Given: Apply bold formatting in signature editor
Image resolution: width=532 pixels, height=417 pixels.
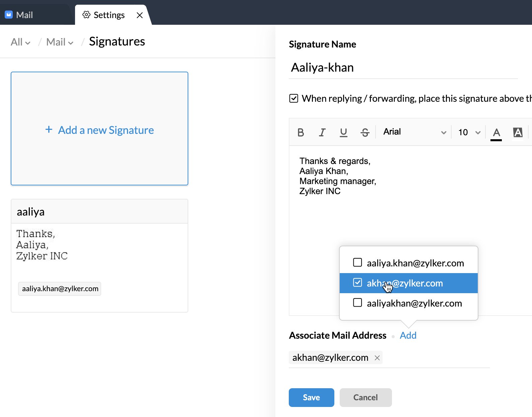Looking at the screenshot, I should pyautogui.click(x=301, y=133).
